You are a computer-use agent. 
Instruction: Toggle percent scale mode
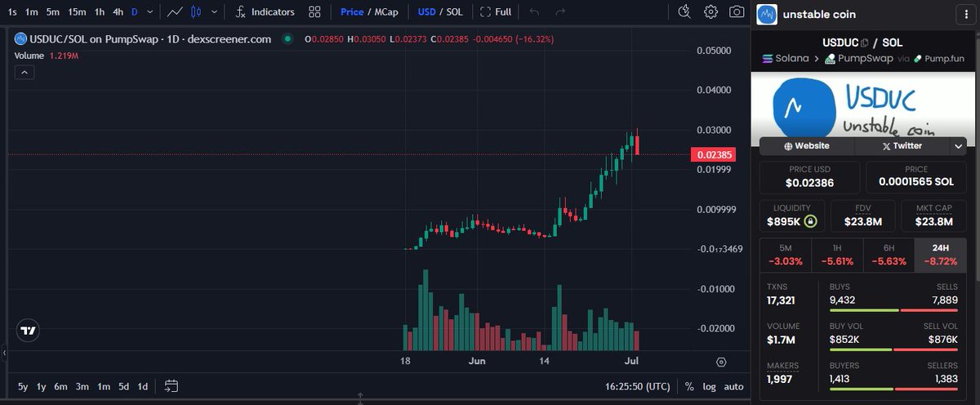tap(689, 386)
